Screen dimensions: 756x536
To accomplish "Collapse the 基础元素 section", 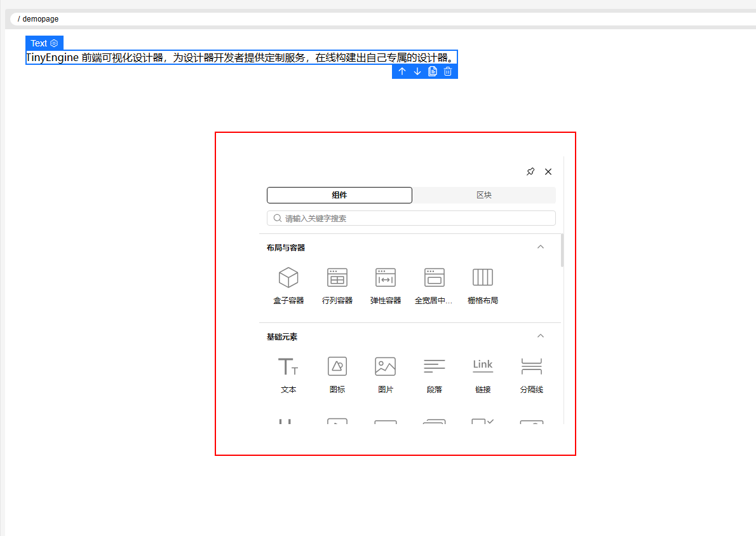I will point(540,336).
